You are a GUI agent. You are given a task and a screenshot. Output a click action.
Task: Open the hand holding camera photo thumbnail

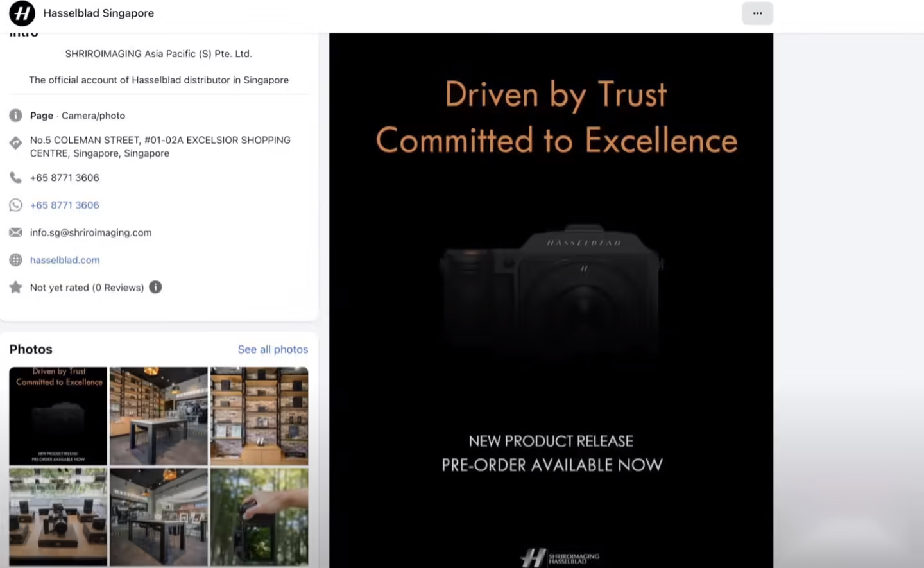tap(259, 517)
